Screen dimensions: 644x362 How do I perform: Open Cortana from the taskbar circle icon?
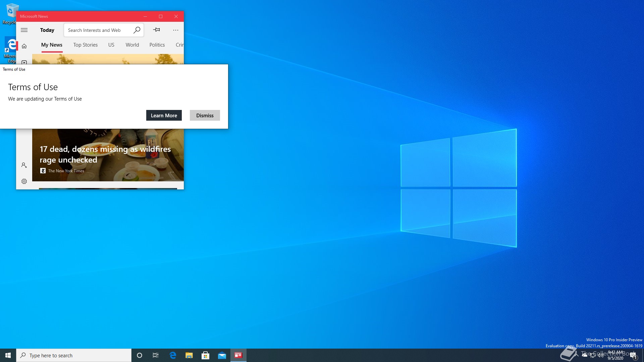click(140, 355)
